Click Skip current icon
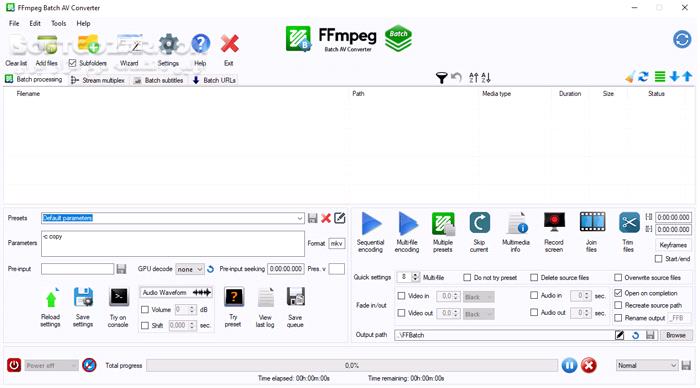The image size is (700, 388). pyautogui.click(x=479, y=223)
